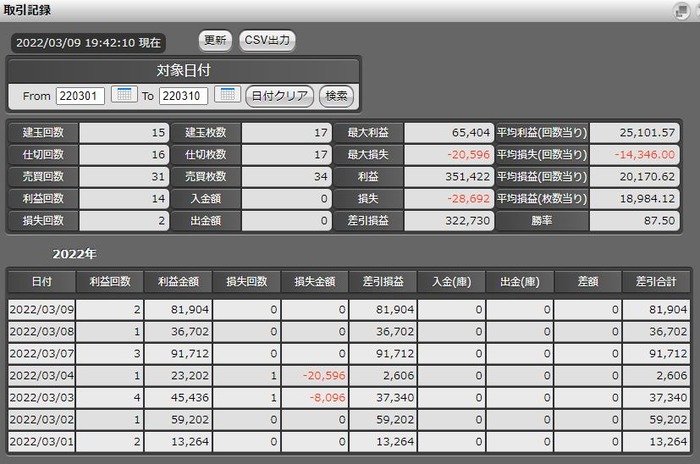Click the 出金額 label
Viewport: 700px width, 464px height.
(206, 220)
